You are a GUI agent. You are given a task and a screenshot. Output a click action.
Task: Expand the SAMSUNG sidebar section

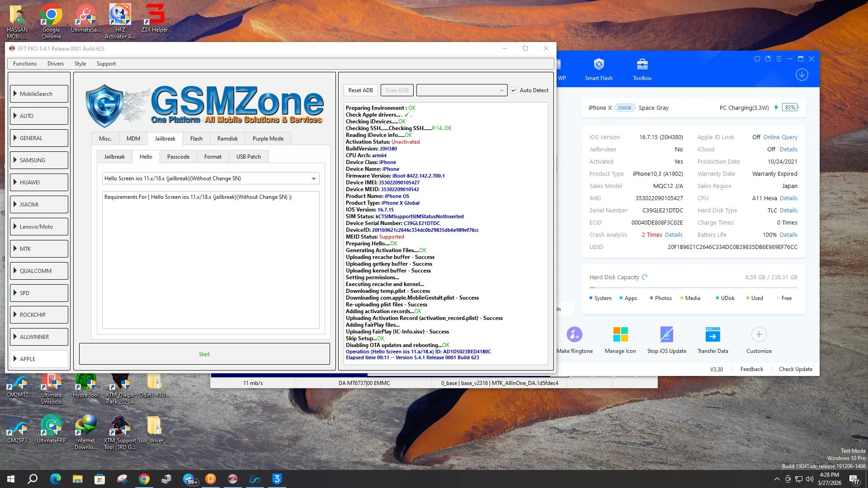pos(39,160)
